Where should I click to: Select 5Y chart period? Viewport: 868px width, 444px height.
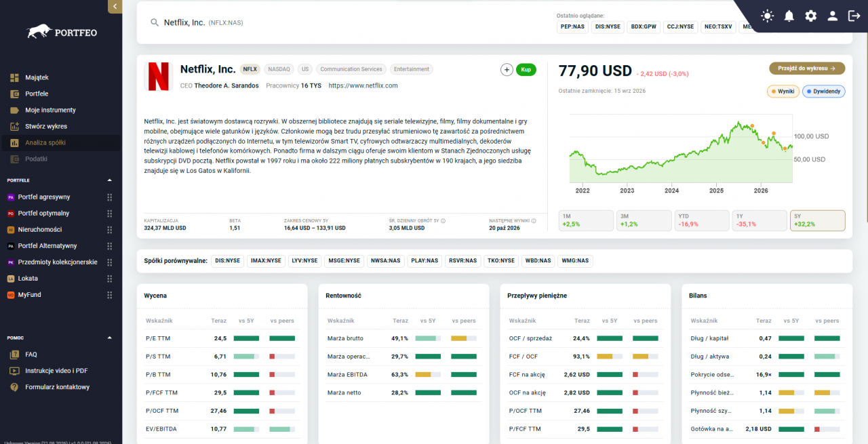818,220
